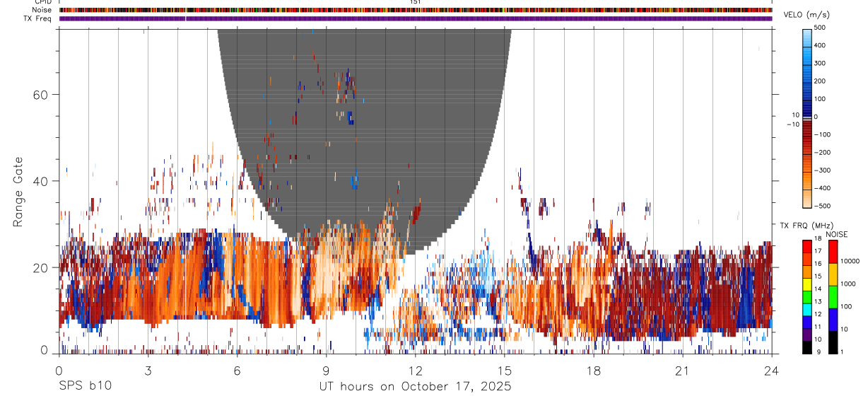868x401 pixels.
Task: Click the x-axis tick label '15'
Action: tap(504, 371)
